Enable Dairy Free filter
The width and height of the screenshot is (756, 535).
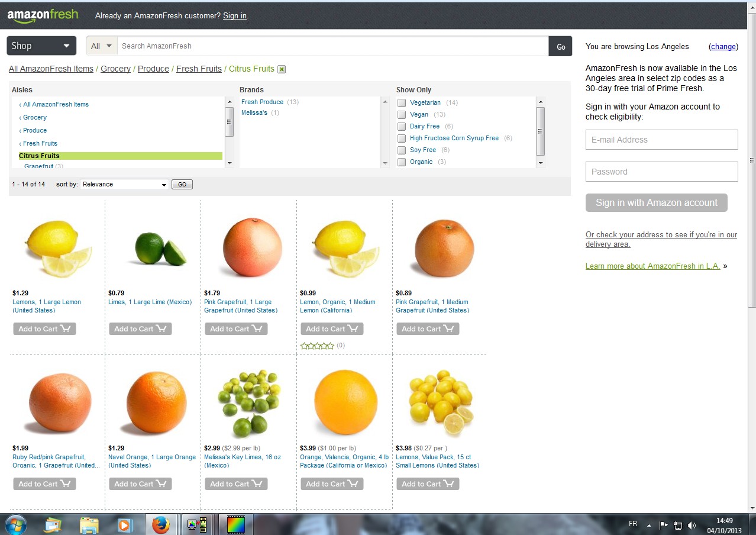(x=402, y=127)
